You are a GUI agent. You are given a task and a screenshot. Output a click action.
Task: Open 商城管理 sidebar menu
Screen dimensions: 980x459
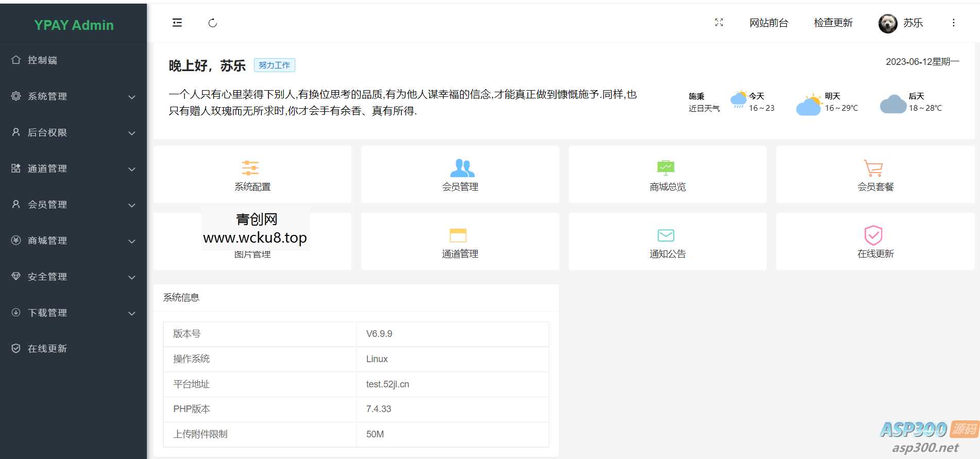point(73,241)
